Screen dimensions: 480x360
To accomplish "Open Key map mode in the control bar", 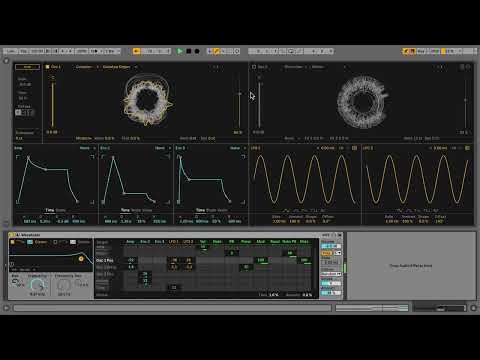I will point(421,51).
